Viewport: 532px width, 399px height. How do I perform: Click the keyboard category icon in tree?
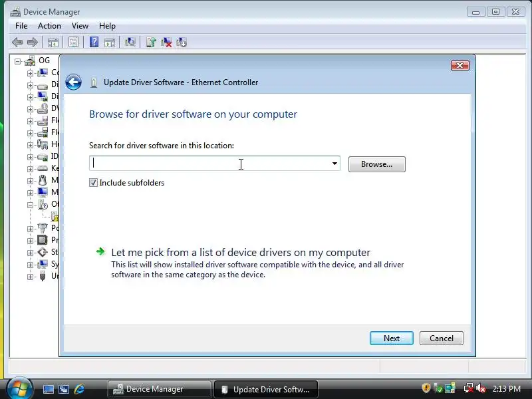43,168
